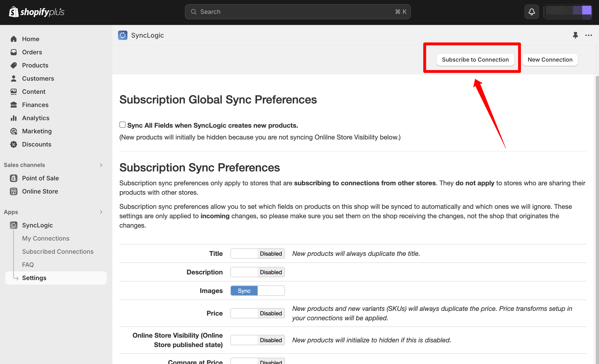Toggle the Title sync switch
The width and height of the screenshot is (599, 364).
coord(257,253)
